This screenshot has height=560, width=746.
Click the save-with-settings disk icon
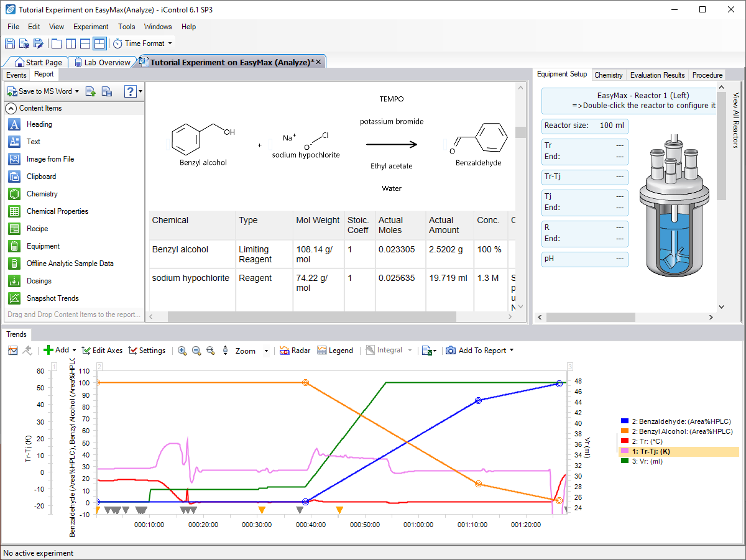coord(24,44)
